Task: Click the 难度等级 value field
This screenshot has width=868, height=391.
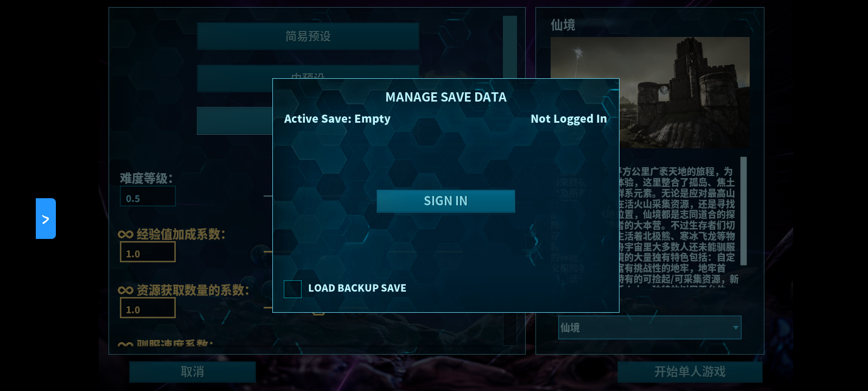Action: point(148,197)
